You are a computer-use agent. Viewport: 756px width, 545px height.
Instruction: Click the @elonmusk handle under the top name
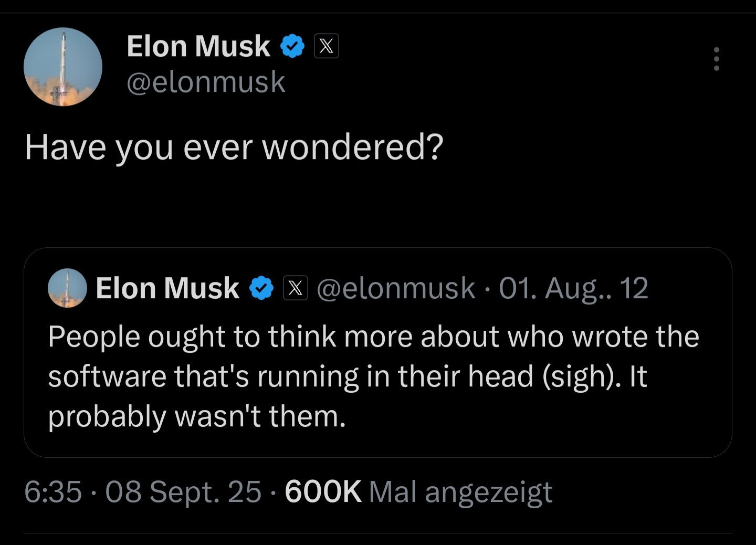[x=206, y=82]
